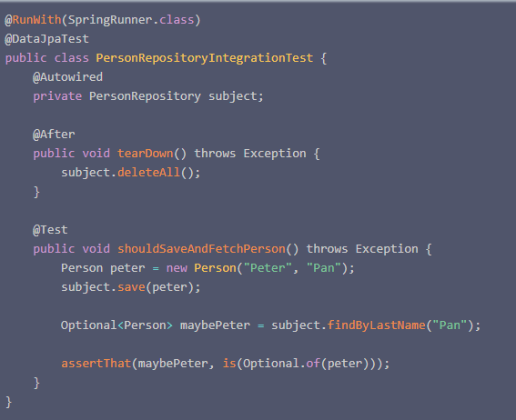Click the deleteAll method call

pos(148,173)
